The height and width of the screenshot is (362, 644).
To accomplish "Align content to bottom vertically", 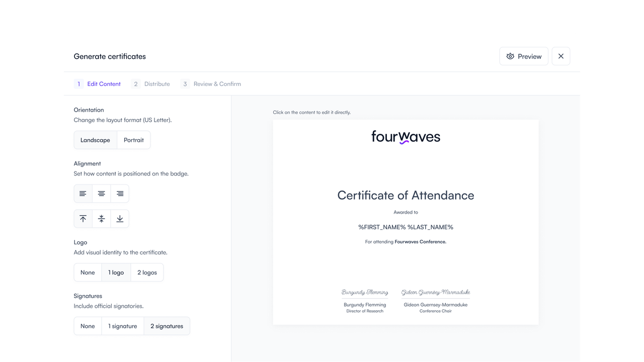I will [x=120, y=219].
